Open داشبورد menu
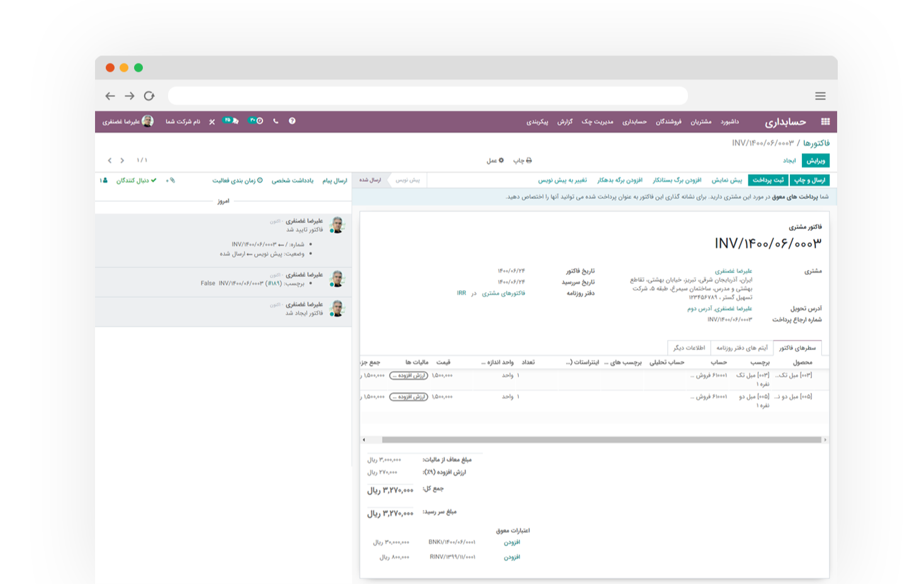Screen dimensions: 924x584 click(x=730, y=121)
